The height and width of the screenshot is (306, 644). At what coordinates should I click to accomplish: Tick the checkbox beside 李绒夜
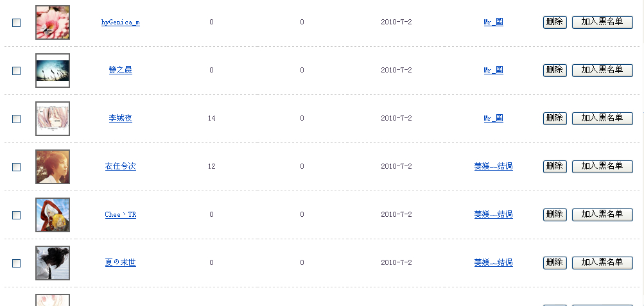(x=17, y=119)
